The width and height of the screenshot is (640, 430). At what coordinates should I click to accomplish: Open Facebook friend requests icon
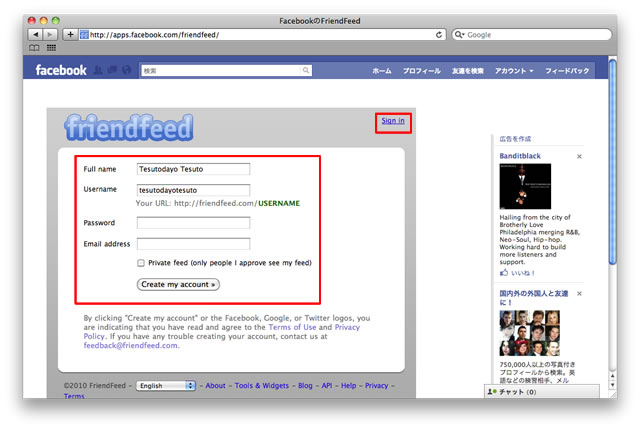(98, 70)
